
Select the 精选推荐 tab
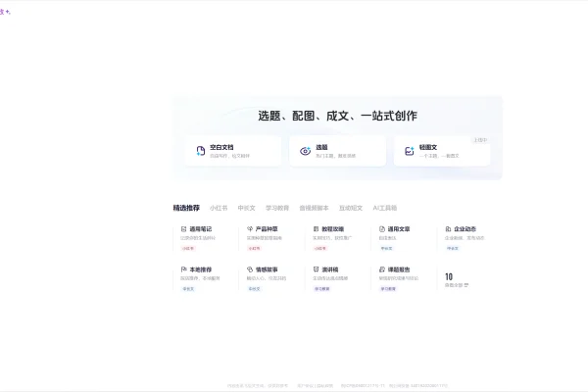coord(186,208)
